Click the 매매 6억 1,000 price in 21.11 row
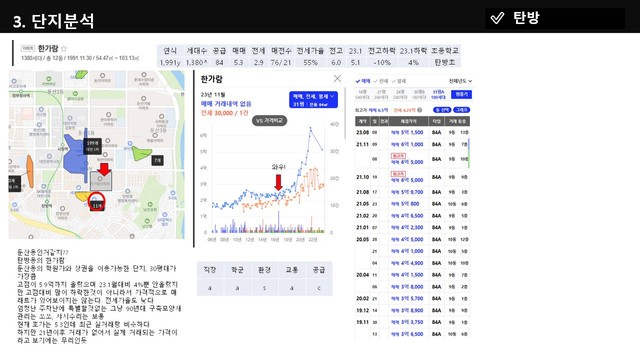Screen dimensions: 640x360 tap(407, 144)
